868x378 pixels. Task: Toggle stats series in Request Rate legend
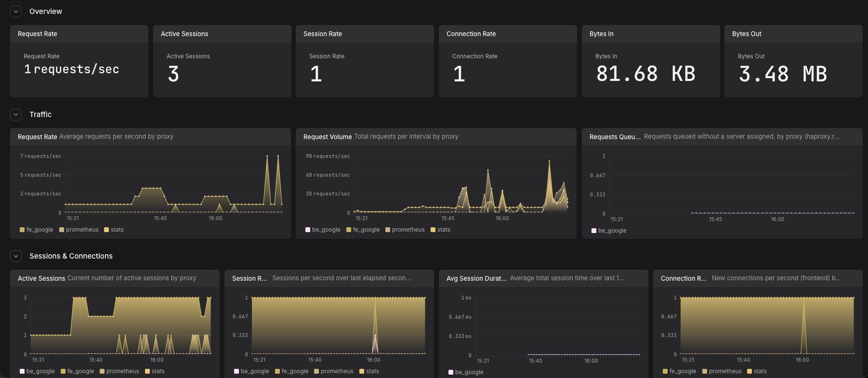[x=114, y=230]
